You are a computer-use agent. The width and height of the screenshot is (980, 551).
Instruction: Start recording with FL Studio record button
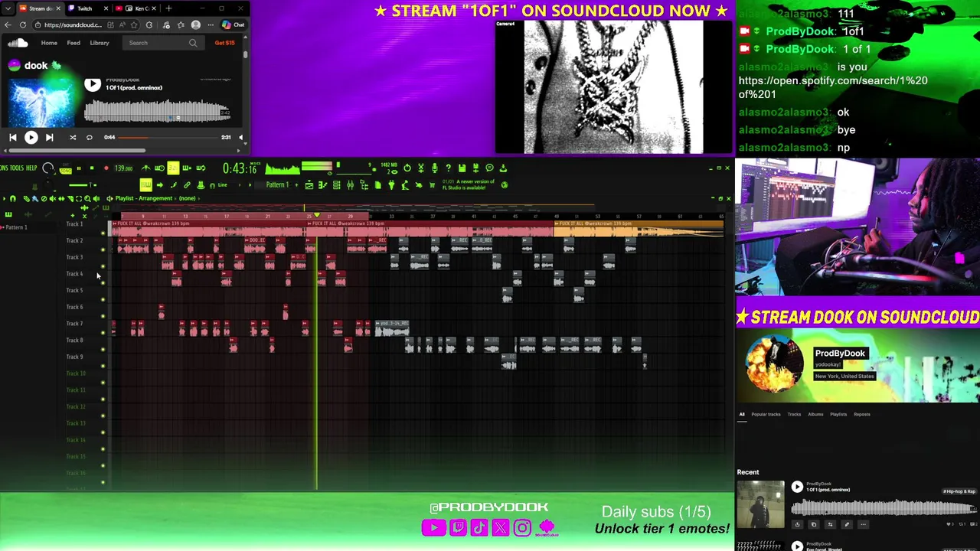pyautogui.click(x=106, y=168)
